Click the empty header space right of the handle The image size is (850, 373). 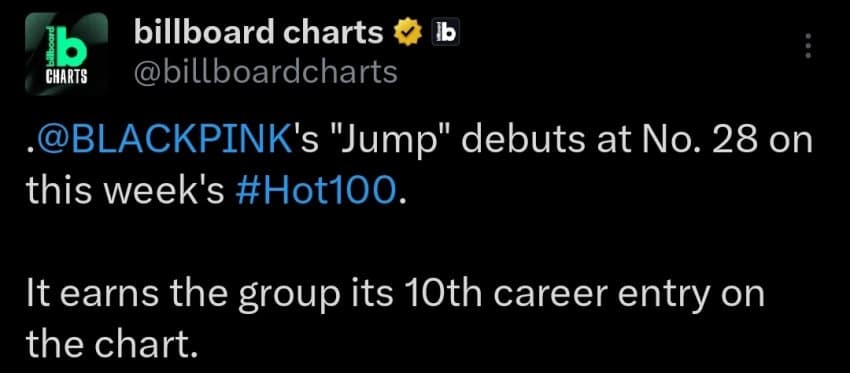point(596,71)
